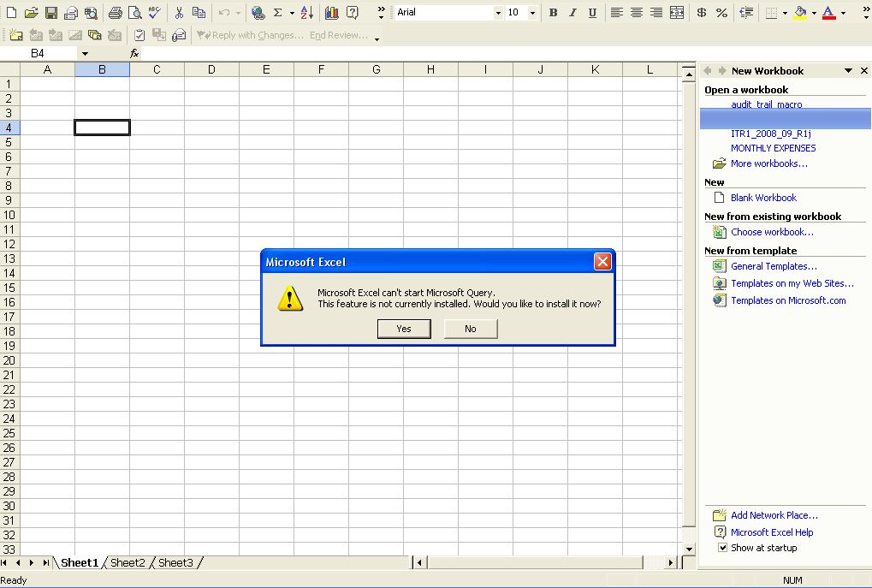Click the New blank workbook toolbar icon
Screen dimensions: 872x588
(12, 12)
